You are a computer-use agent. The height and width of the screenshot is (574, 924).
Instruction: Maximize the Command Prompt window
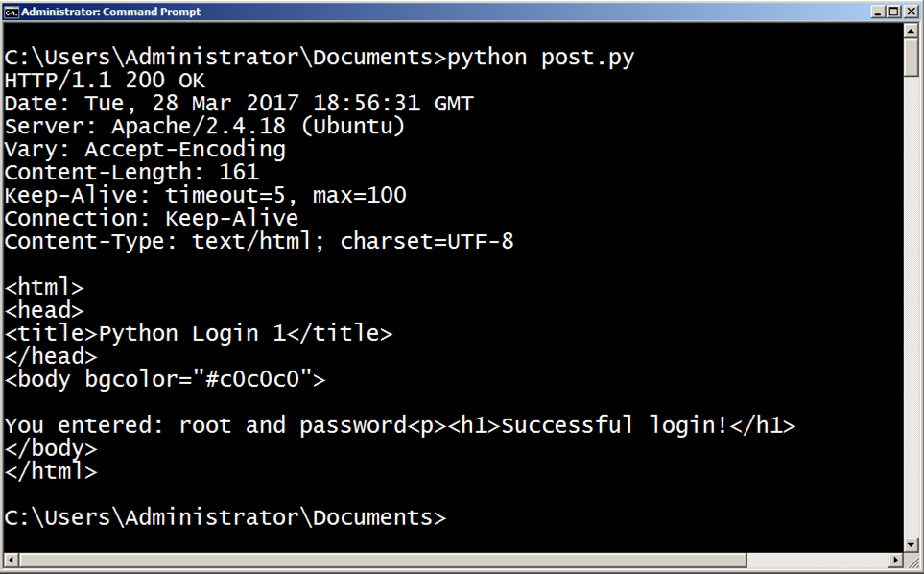pyautogui.click(x=894, y=12)
